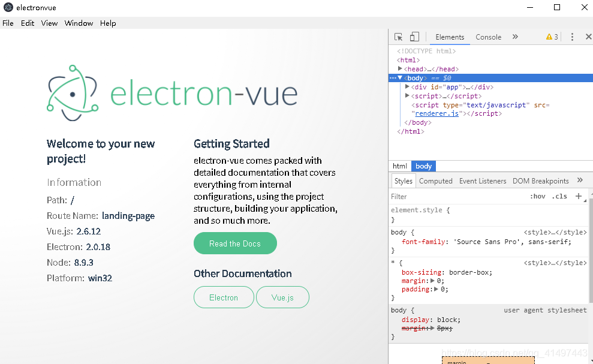Click the Platform value win32

pyautogui.click(x=100, y=278)
